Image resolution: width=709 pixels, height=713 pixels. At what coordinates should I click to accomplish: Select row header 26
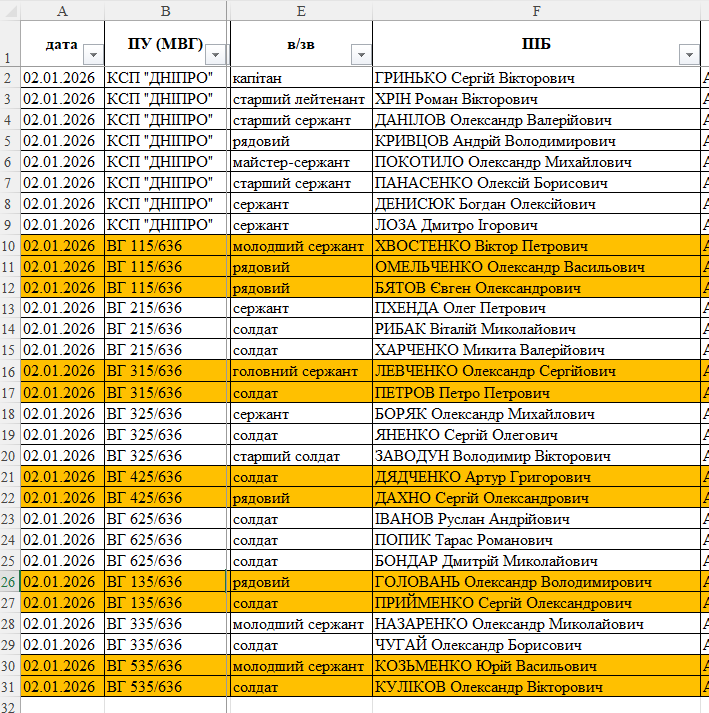(10, 582)
